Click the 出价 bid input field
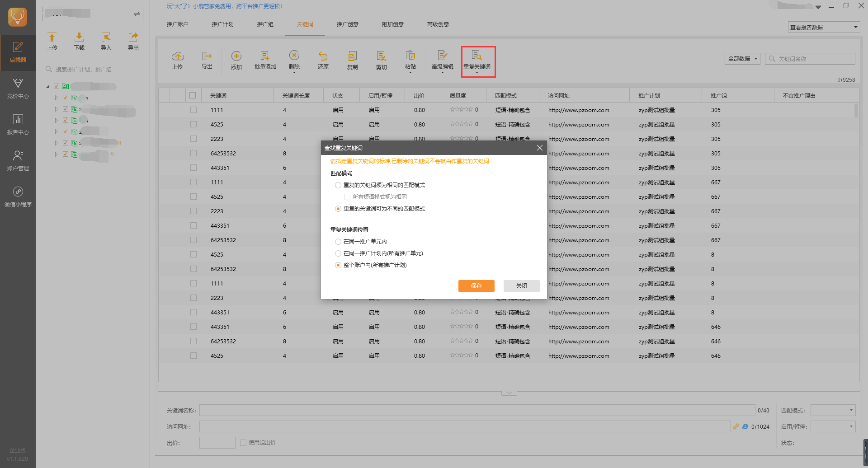868x468 pixels. (x=217, y=443)
